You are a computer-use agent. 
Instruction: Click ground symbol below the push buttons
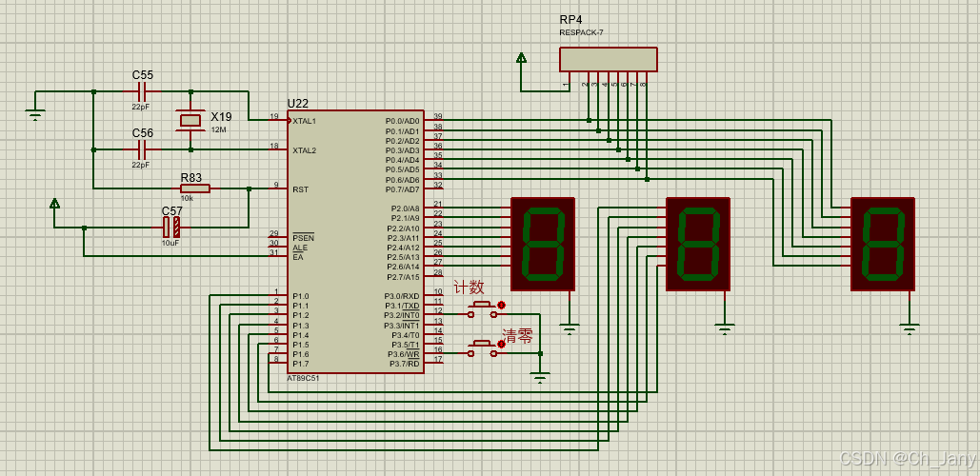[541, 378]
